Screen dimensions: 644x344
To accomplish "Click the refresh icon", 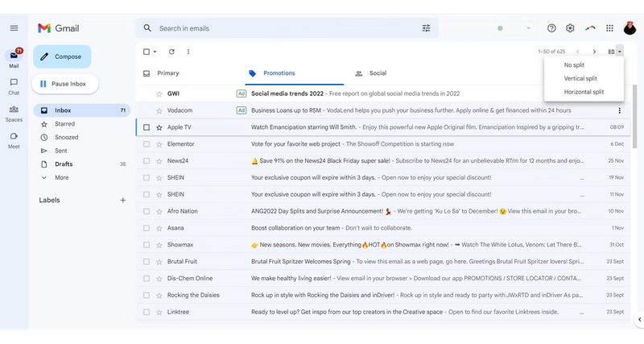I will 171,52.
